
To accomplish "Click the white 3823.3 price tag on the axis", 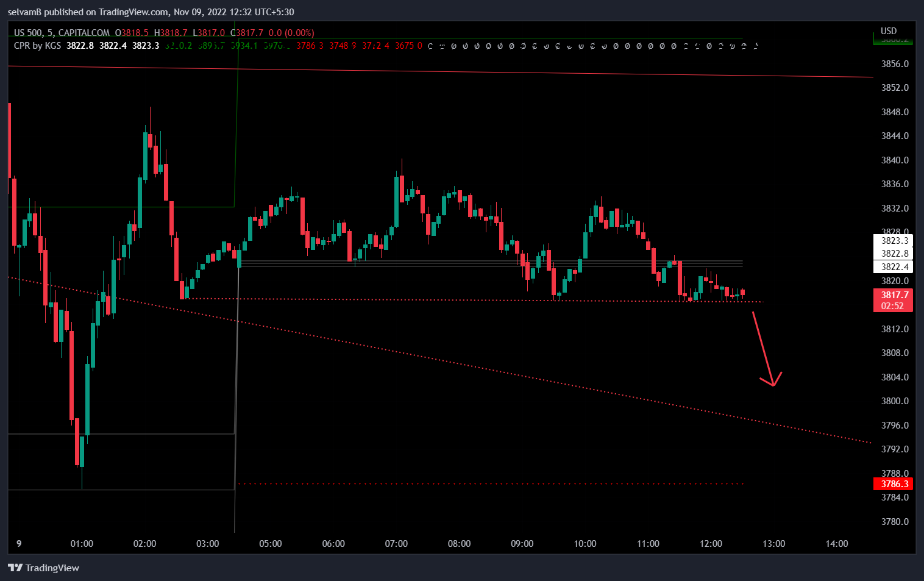I will (x=894, y=241).
